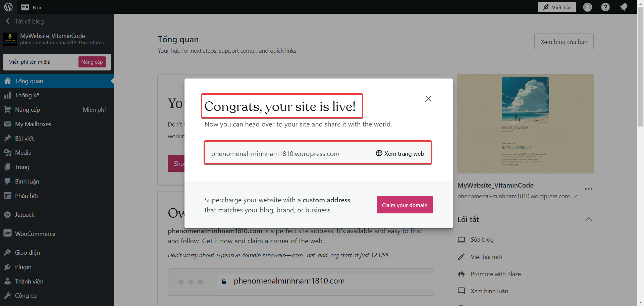The width and height of the screenshot is (644, 306).
Task: Open the site options ellipsis menu
Action: (589, 189)
